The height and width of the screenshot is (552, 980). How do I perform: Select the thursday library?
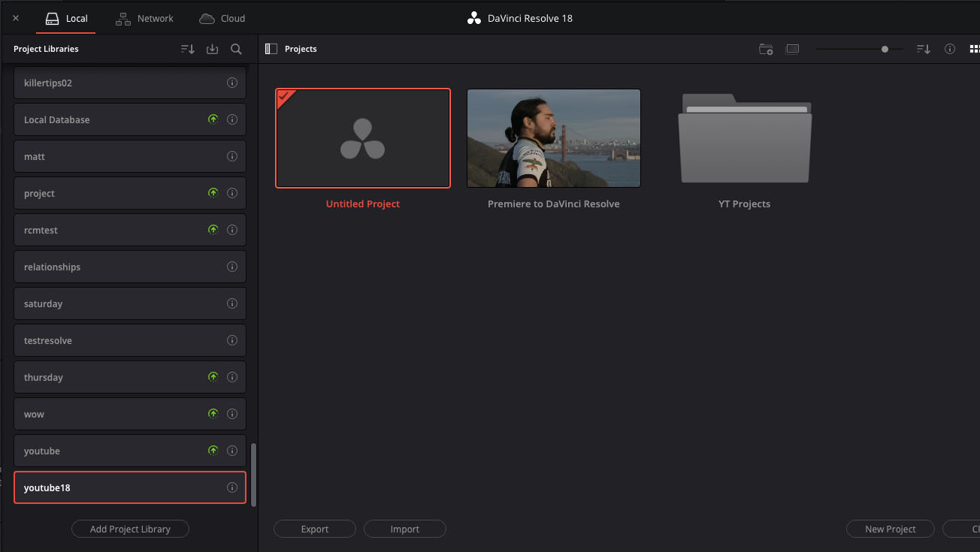(130, 377)
